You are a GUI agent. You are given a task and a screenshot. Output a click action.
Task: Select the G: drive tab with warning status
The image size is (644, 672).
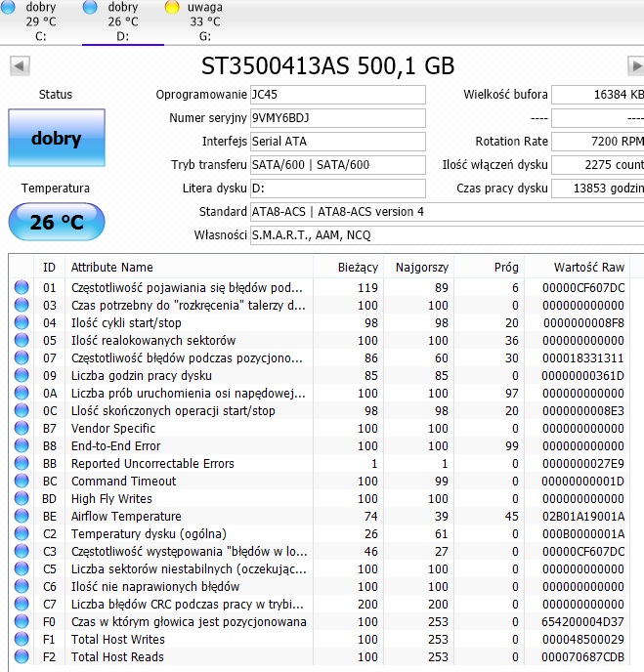tap(205, 21)
